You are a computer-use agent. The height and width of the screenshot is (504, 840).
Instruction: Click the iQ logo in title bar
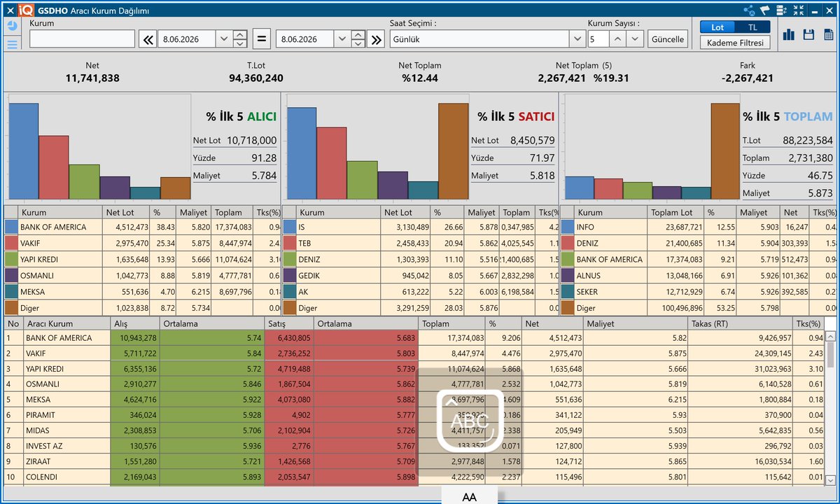27,10
